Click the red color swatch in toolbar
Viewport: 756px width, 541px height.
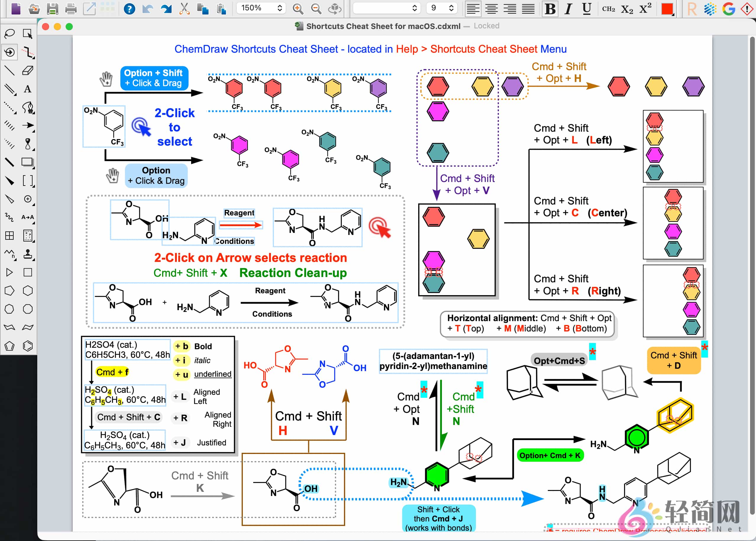(x=667, y=9)
